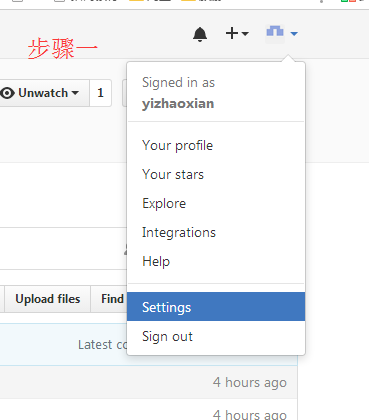Screen dimensions: 369x420
Task: Click the yizhaoxian username
Action: [178, 104]
